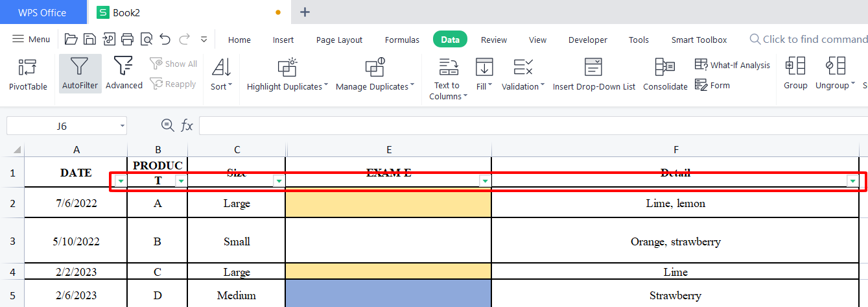Click the Name Box showing J6
The width and height of the screenshot is (868, 307).
click(x=62, y=126)
